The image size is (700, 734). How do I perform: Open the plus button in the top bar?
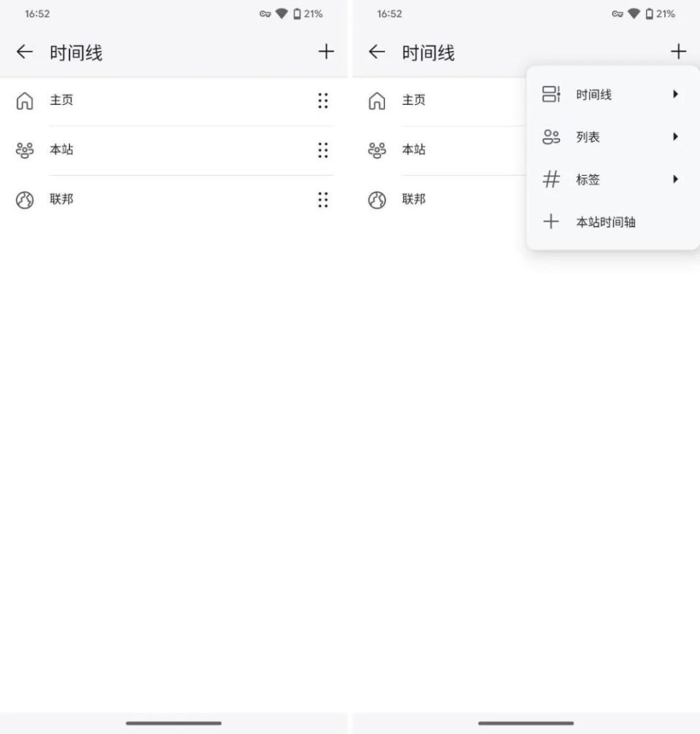678,51
